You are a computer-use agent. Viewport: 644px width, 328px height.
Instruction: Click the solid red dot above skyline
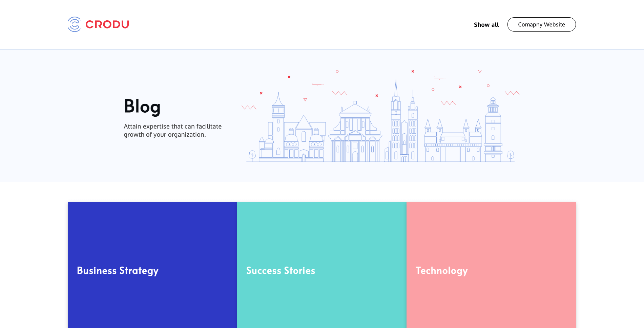[289, 77]
